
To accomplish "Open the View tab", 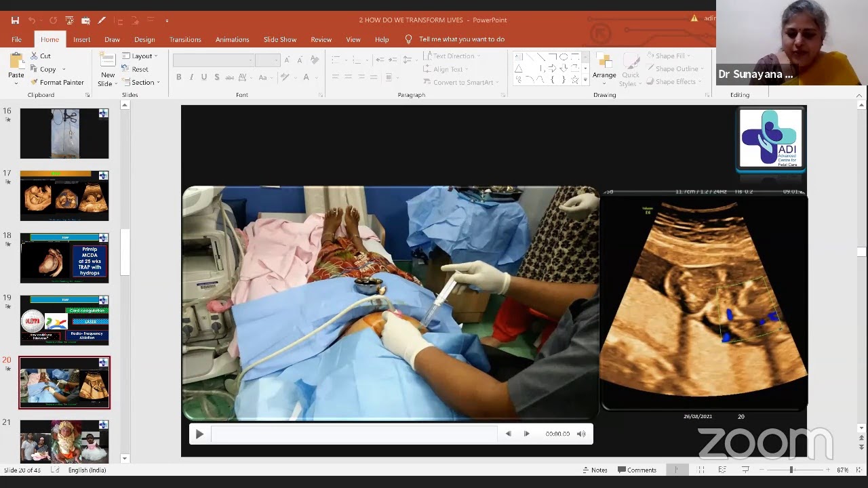I will click(353, 39).
